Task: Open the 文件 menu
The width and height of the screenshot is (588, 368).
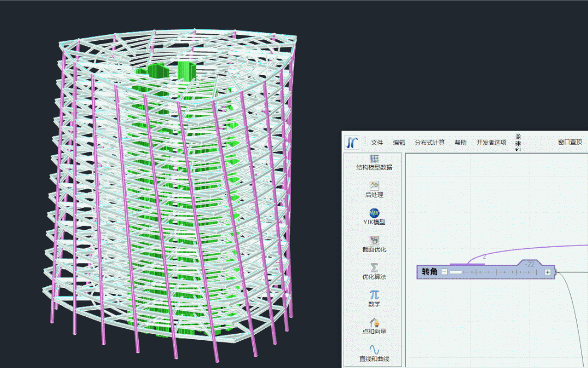Action: (x=377, y=143)
